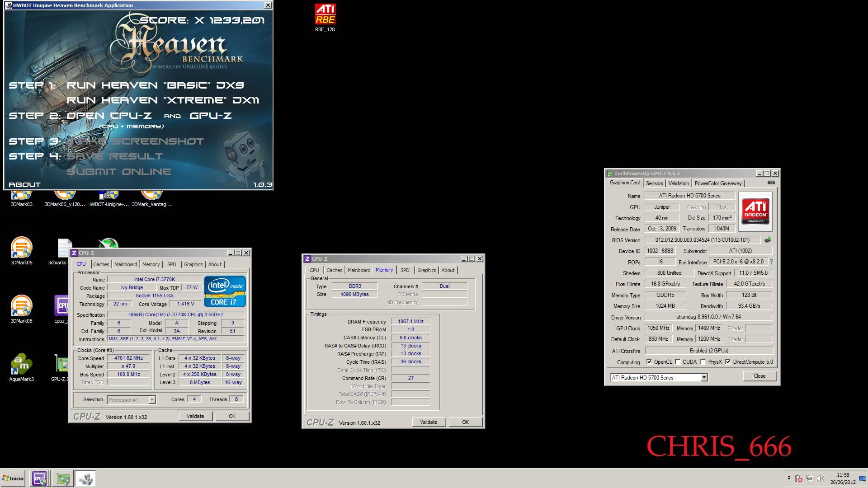Click the CPU-Z taskbar button
Screen dimensions: 868x488
(39, 479)
